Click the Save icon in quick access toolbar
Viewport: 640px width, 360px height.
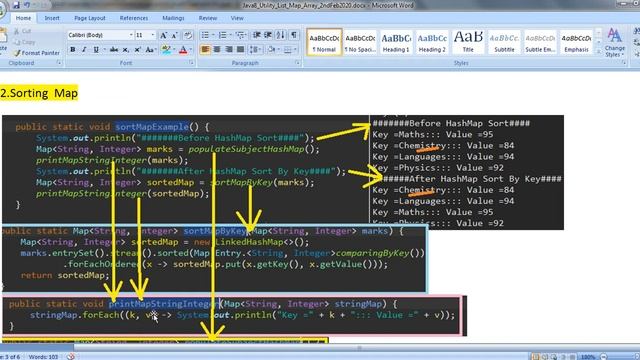click(16, 5)
